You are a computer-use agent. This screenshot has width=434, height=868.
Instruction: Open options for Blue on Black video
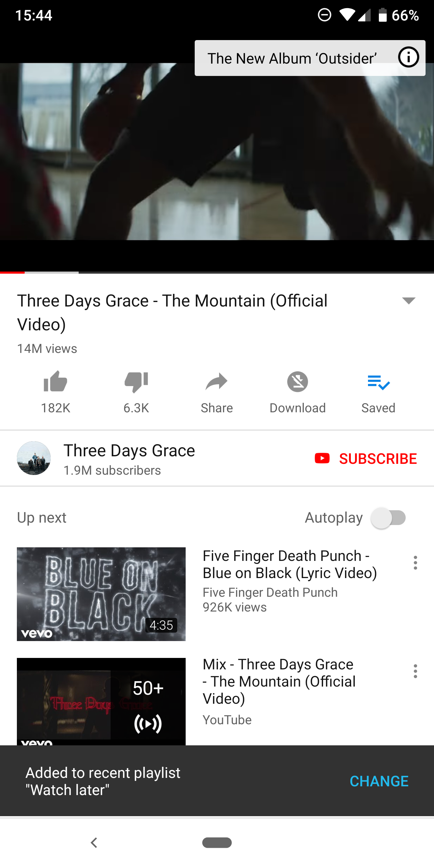[415, 563]
